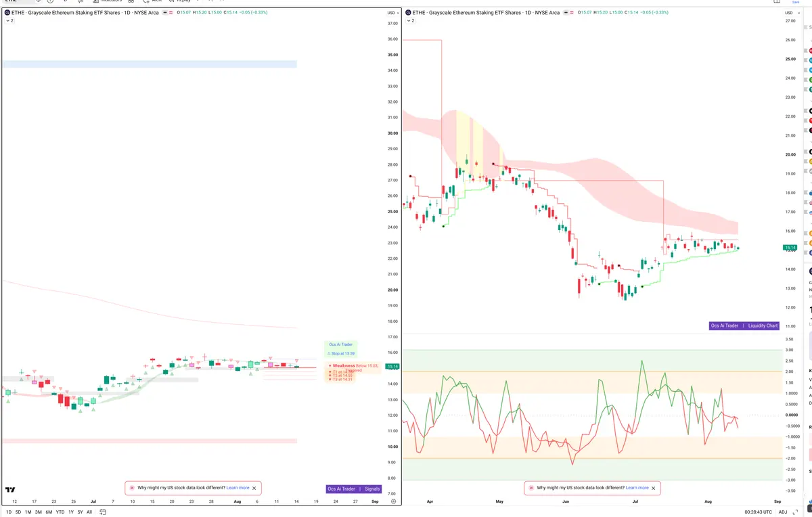This screenshot has height=517, width=812.
Task: Open 'Learn more' link in left chart notice
Action: coord(238,488)
